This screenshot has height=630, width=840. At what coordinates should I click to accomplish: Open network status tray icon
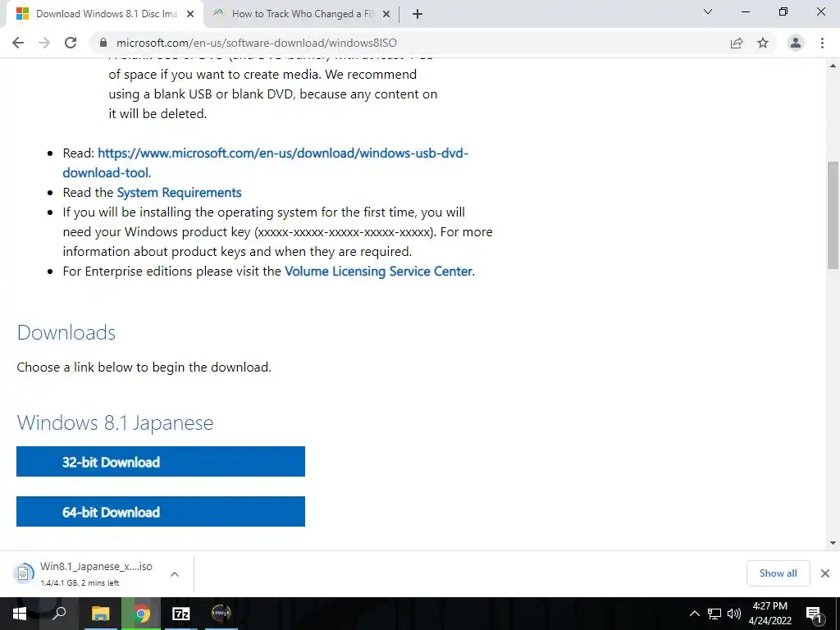tap(714, 614)
